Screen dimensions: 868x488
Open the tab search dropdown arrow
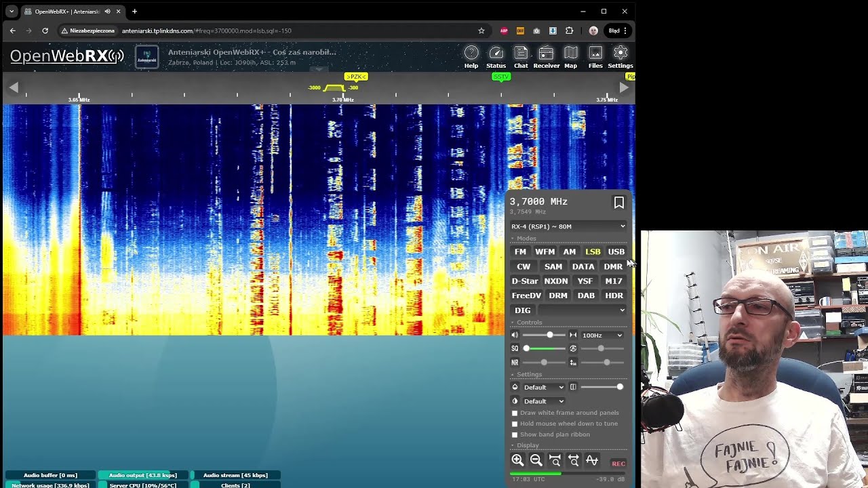[x=11, y=12]
